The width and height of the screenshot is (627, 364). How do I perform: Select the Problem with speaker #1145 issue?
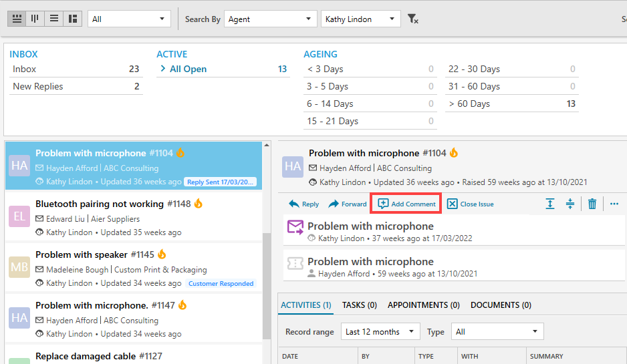134,267
